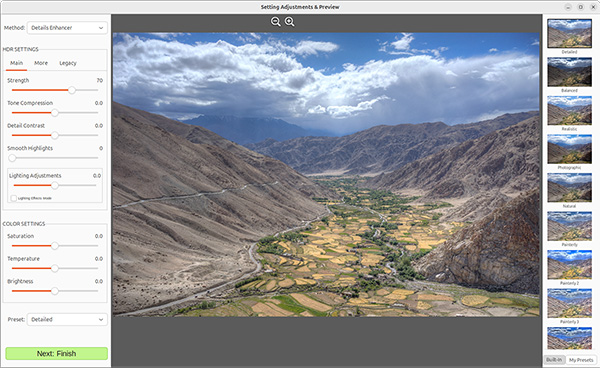The height and width of the screenshot is (368, 600).
Task: Click the Lighting Adjustments slider handle
Action: click(55, 186)
